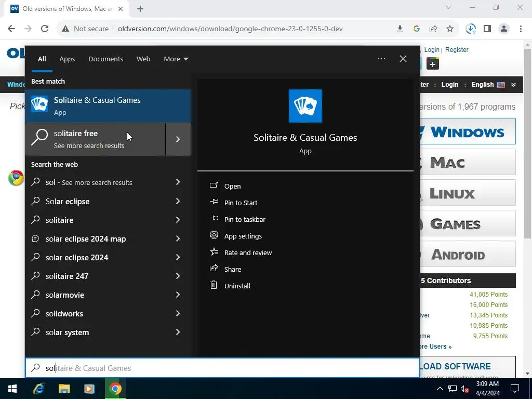Viewport: 532px width, 399px height.
Task: Select the All search tab
Action: tap(42, 59)
